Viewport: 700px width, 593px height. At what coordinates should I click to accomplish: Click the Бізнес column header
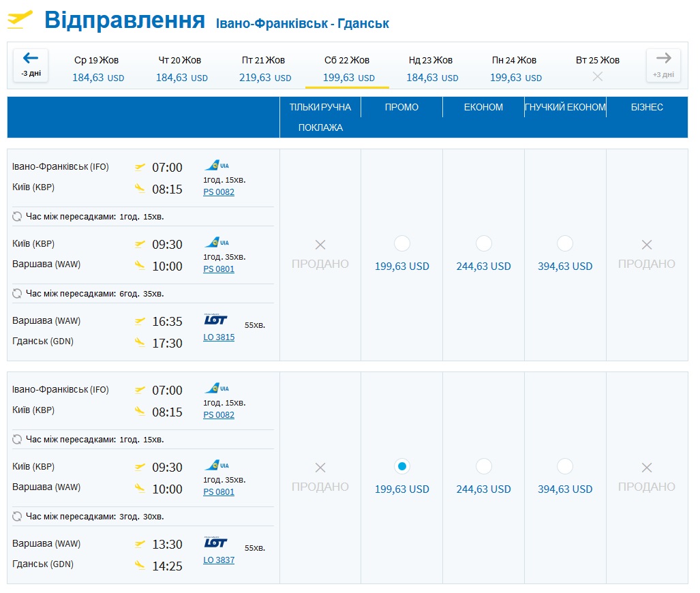[647, 108]
